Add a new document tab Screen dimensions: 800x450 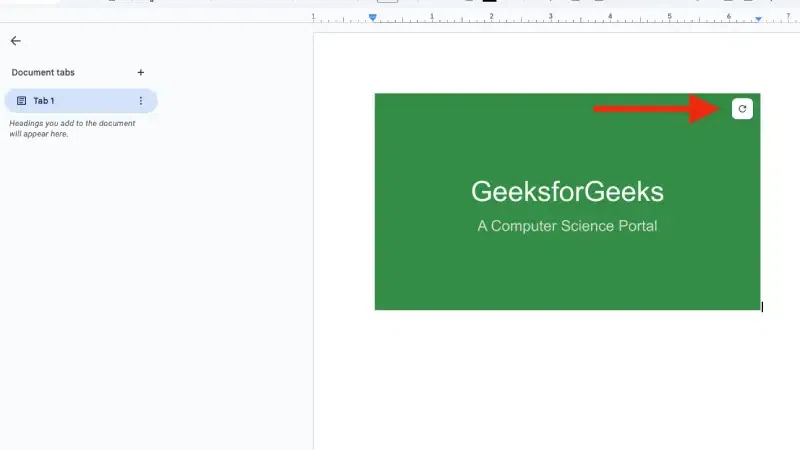point(141,72)
